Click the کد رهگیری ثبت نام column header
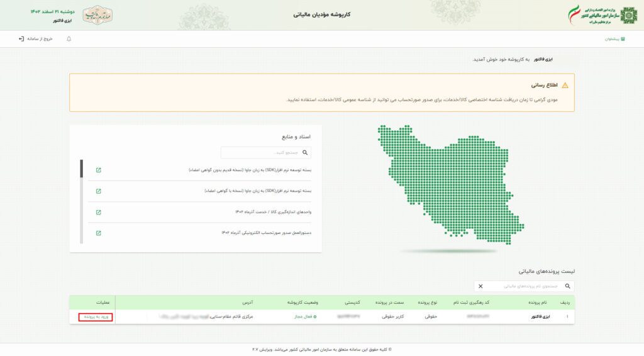644x356 pixels. pyautogui.click(x=471, y=303)
